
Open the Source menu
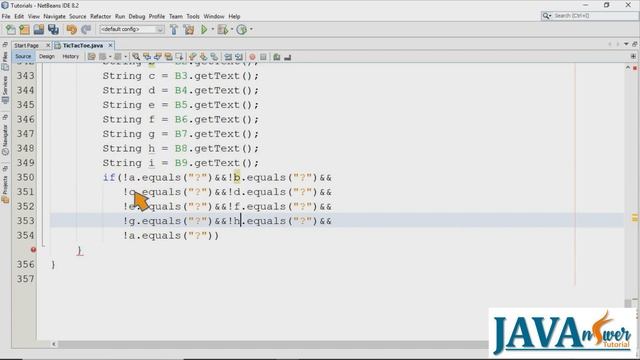[78, 16]
